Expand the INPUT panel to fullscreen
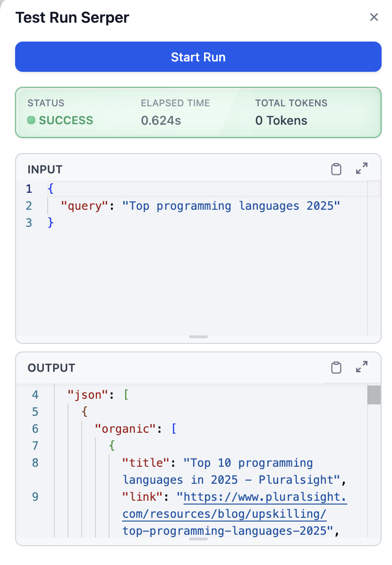392x565 pixels. pyautogui.click(x=362, y=169)
